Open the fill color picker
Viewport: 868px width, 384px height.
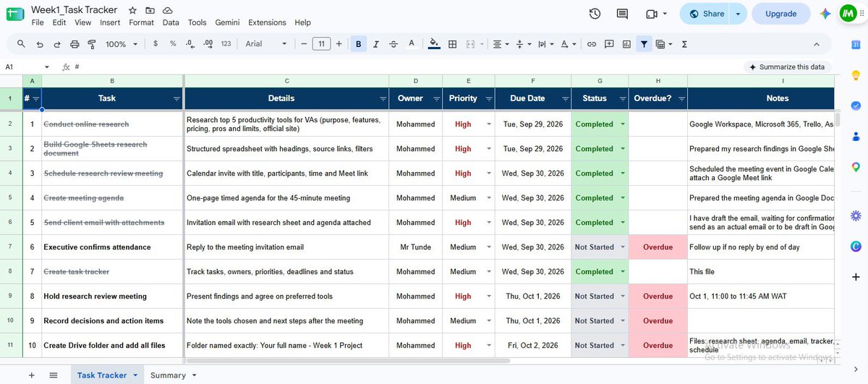click(x=434, y=44)
